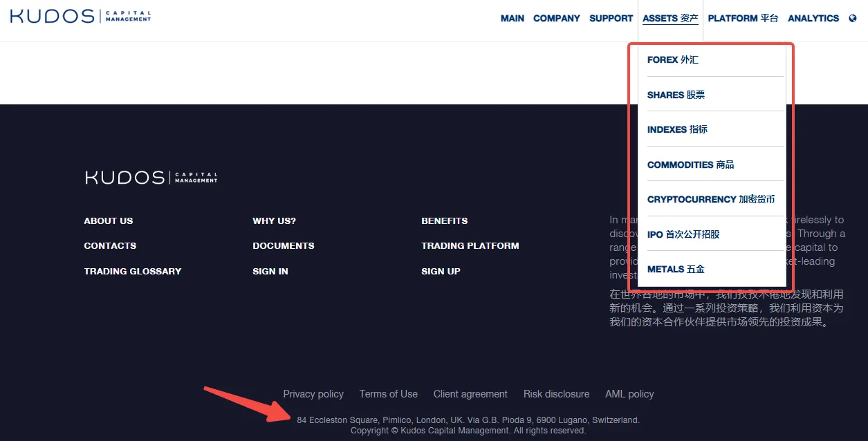This screenshot has height=441, width=868.
Task: Open the COMPANY menu item
Action: (x=557, y=19)
